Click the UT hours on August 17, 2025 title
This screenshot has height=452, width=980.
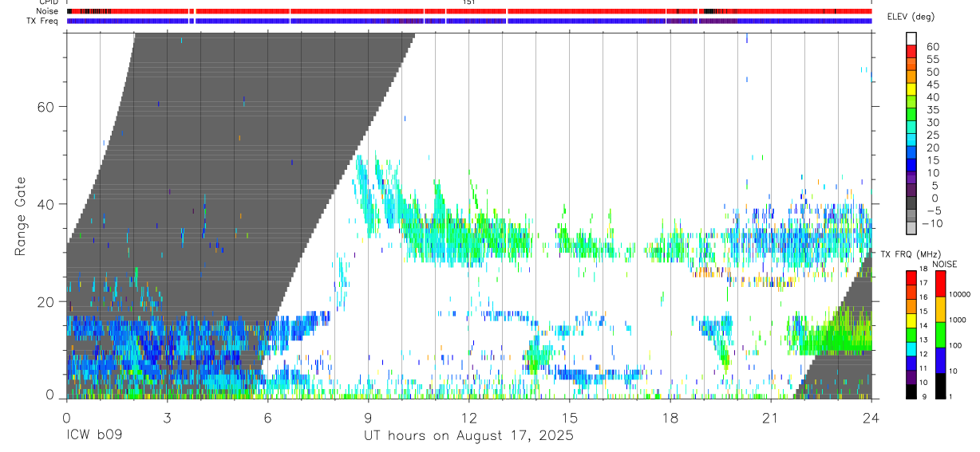(468, 436)
